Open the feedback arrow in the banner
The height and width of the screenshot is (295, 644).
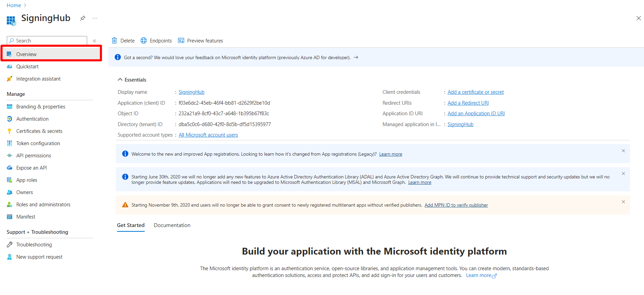coord(356,57)
